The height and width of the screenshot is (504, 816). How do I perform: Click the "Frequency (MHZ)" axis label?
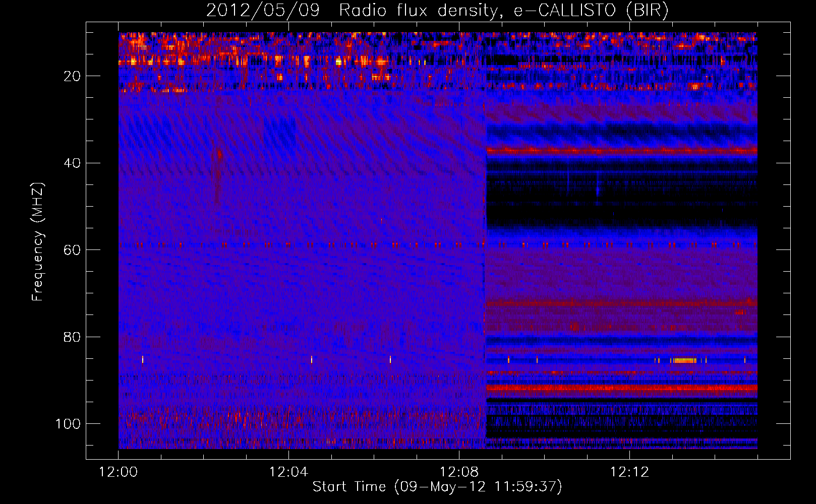[x=38, y=242]
